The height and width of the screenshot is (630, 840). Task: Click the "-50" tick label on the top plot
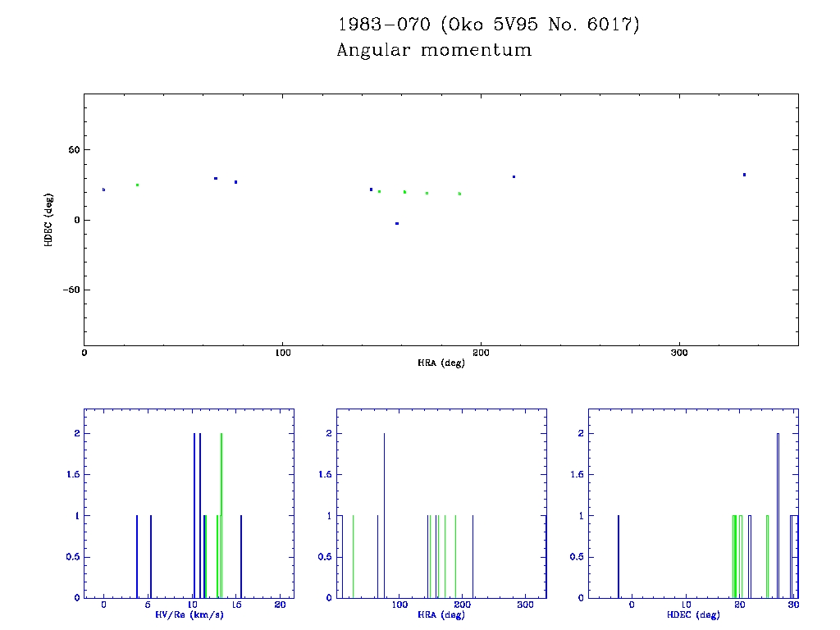pyautogui.click(x=71, y=290)
